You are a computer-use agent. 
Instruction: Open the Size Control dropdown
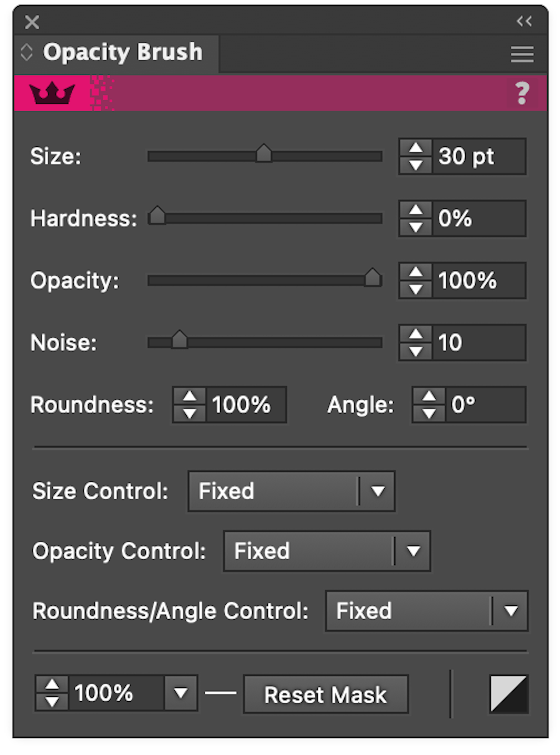(379, 491)
